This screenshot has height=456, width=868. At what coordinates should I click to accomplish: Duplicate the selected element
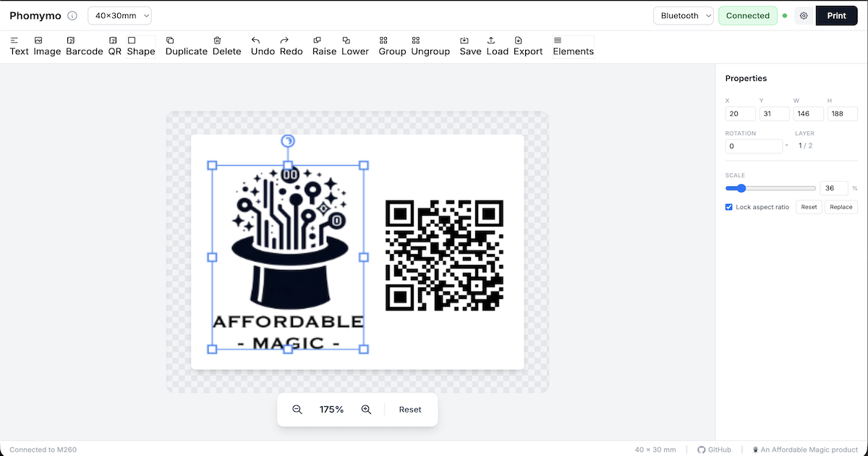click(187, 46)
